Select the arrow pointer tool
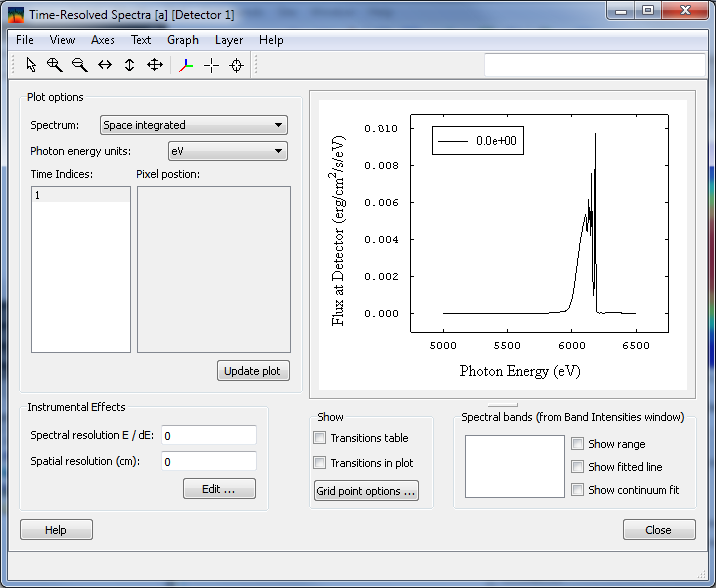Screen dimensions: 716x588 pyautogui.click(x=31, y=65)
